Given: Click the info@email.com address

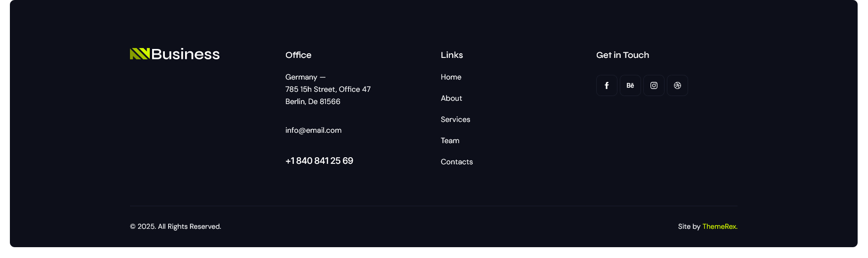Looking at the screenshot, I should coord(313,130).
